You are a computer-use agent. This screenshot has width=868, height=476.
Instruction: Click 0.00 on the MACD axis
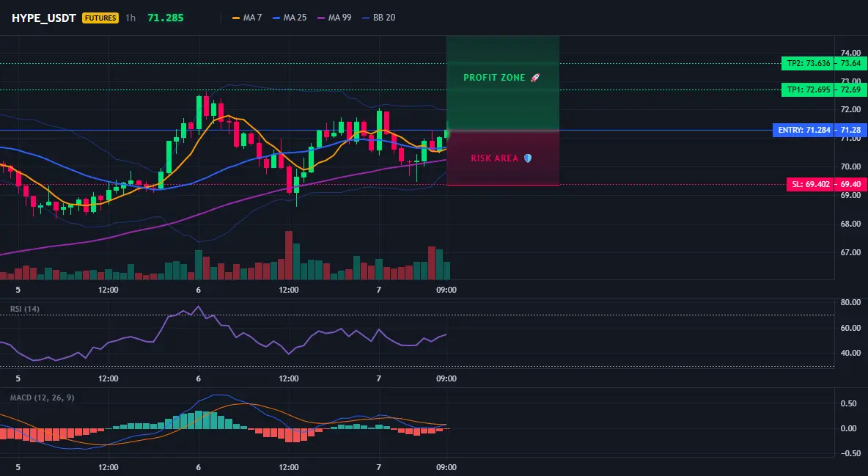tap(849, 428)
